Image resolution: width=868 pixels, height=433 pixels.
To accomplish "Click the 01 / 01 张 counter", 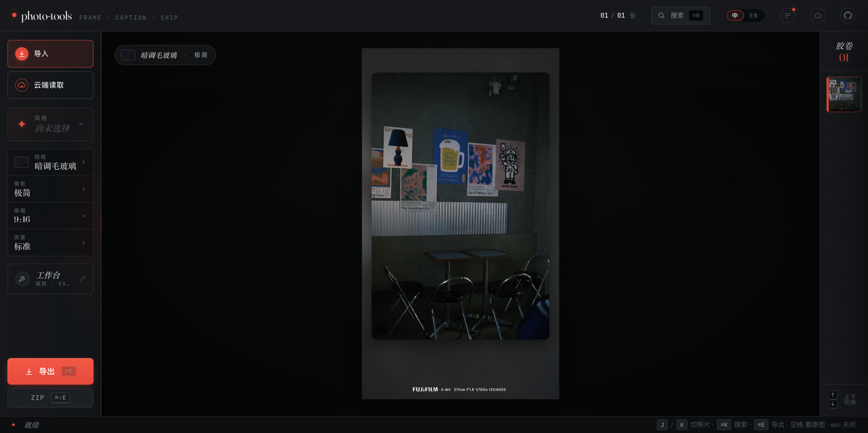I will pos(618,16).
